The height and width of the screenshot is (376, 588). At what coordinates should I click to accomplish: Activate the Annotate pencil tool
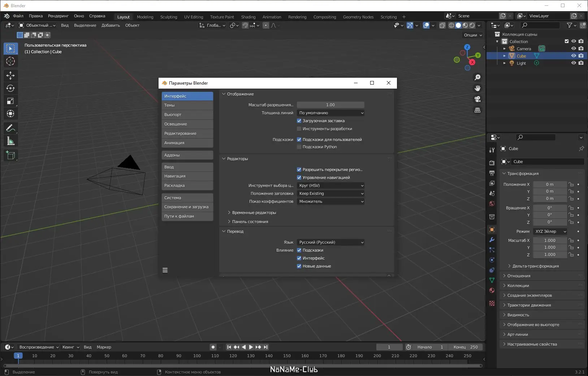(x=10, y=128)
